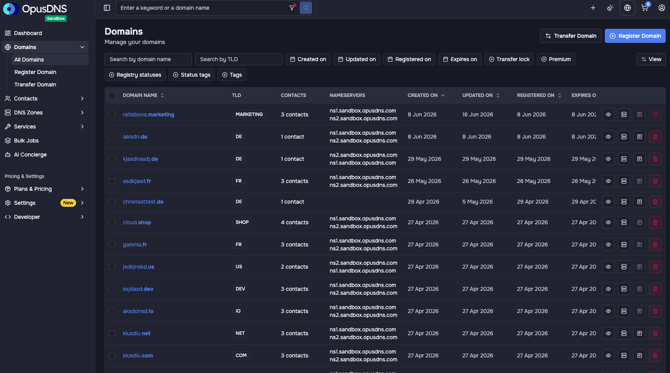Click the trash icon for kiusdiu.com
Viewport: 670px width, 373px height.
pos(655,355)
